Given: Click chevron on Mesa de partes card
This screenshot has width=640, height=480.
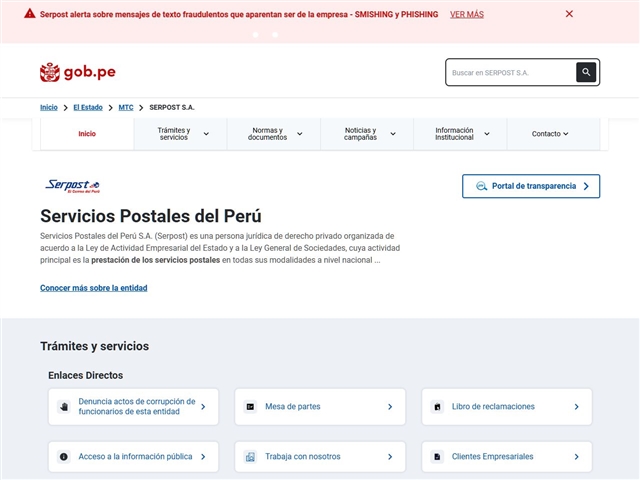Looking at the screenshot, I should [x=390, y=407].
